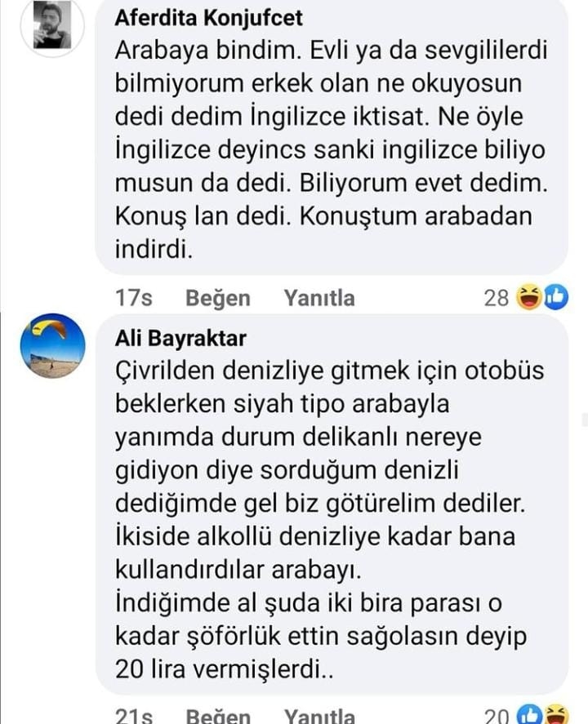Click the 21s timestamp
Viewport: 588px width, 724px height.
point(133,716)
